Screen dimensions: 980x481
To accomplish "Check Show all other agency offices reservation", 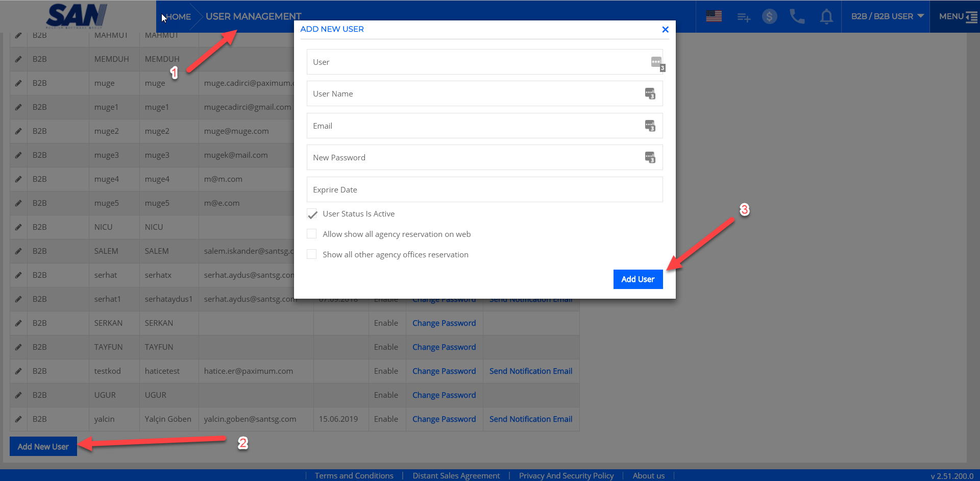I will tap(312, 254).
